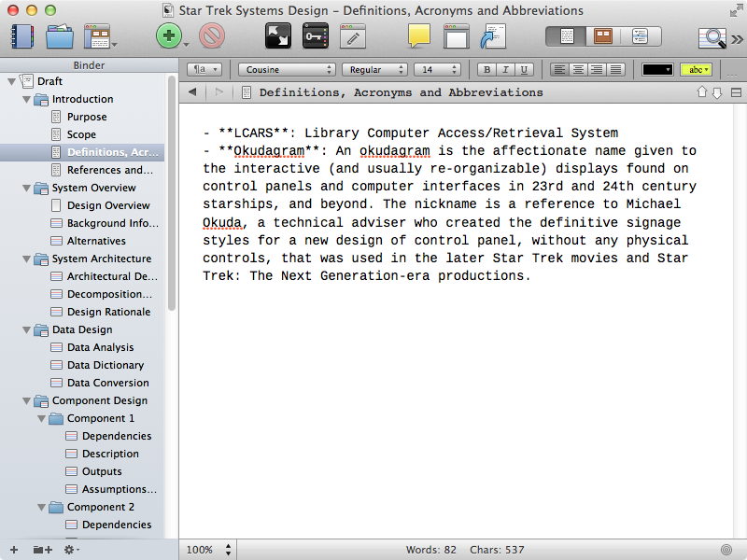
Task: Add a yellow comment note
Action: [x=418, y=36]
